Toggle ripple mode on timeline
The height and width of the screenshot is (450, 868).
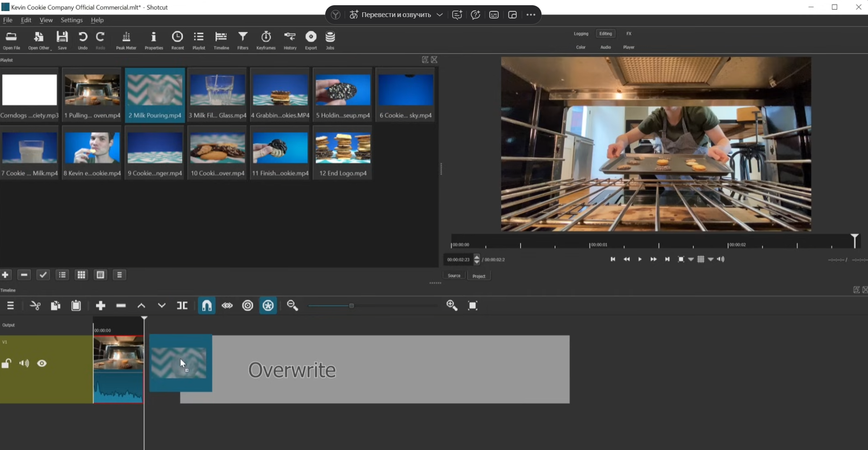point(247,306)
